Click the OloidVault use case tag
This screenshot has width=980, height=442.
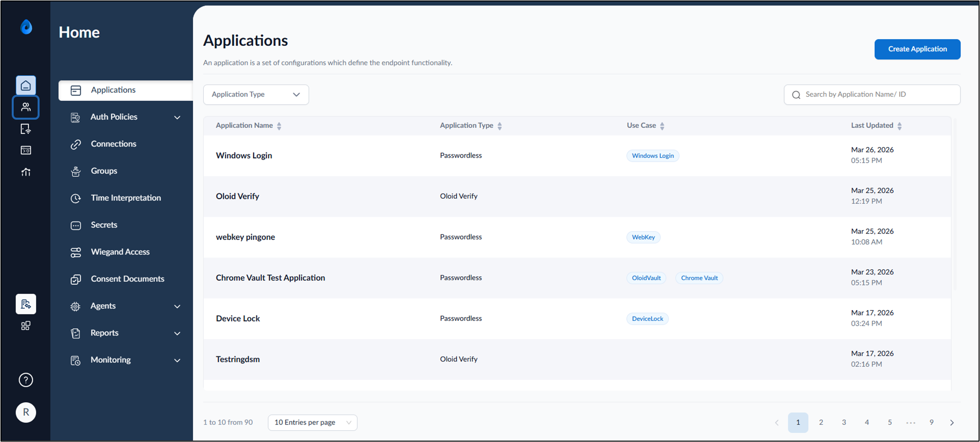(x=646, y=278)
